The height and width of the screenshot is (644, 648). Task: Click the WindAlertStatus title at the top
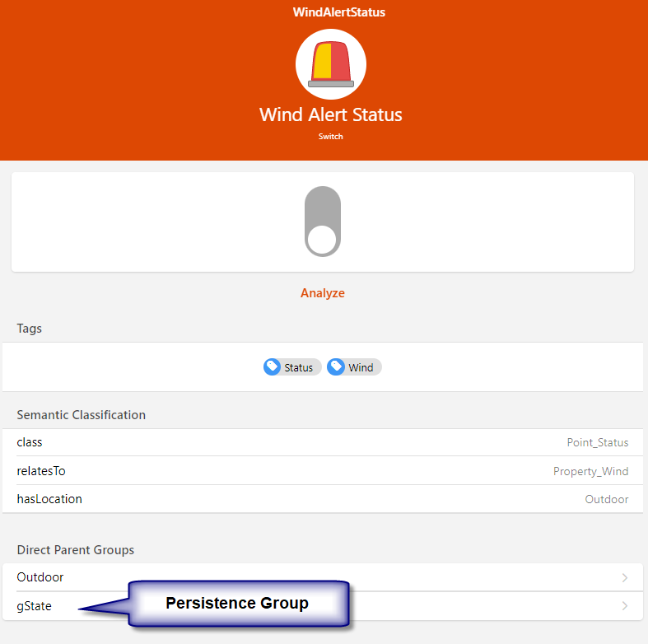pos(339,12)
